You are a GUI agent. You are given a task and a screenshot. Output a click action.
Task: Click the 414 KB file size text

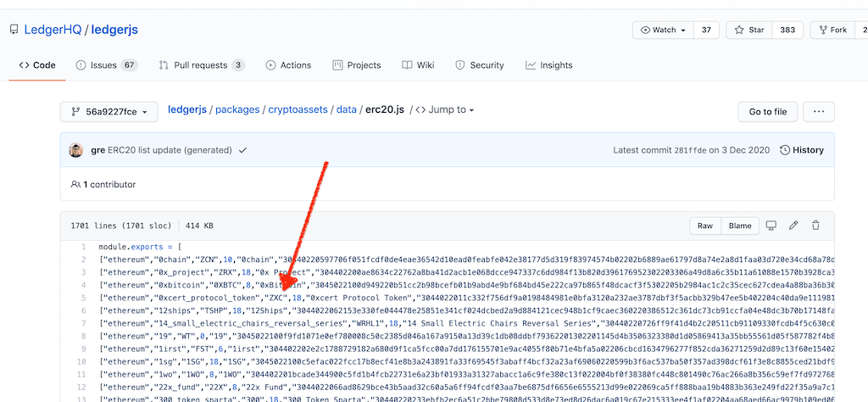pos(198,226)
